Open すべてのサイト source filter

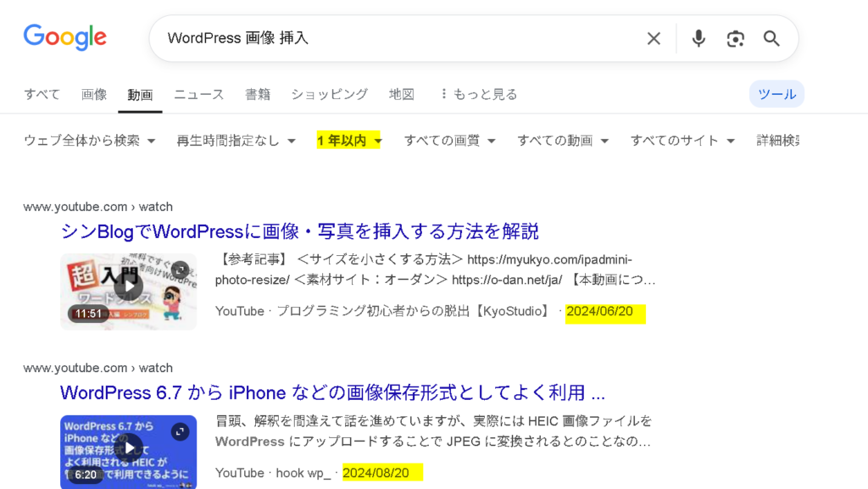pyautogui.click(x=682, y=141)
